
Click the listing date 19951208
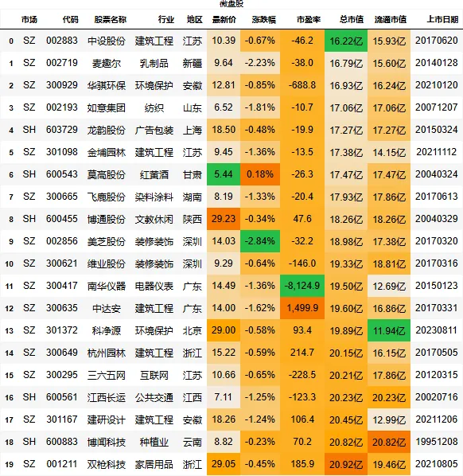(437, 442)
